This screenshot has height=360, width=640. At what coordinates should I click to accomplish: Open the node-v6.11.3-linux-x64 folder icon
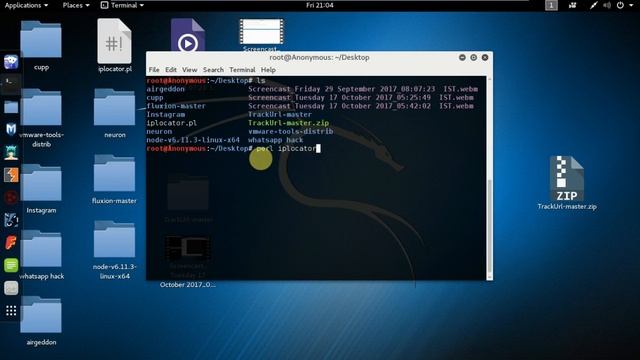tap(114, 239)
